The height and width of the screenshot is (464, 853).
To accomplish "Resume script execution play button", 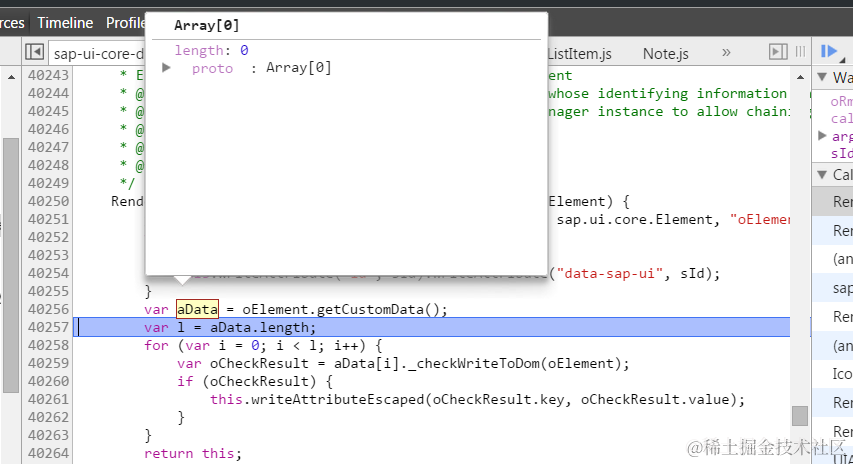I will pos(829,52).
